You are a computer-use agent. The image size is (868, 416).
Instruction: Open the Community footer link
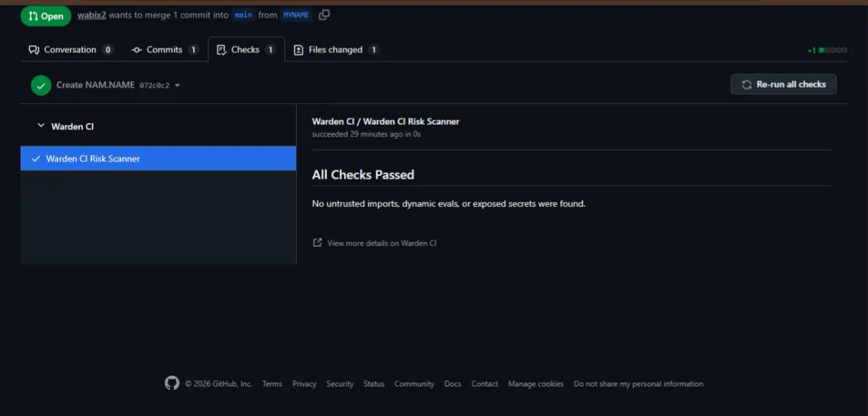[x=414, y=384]
